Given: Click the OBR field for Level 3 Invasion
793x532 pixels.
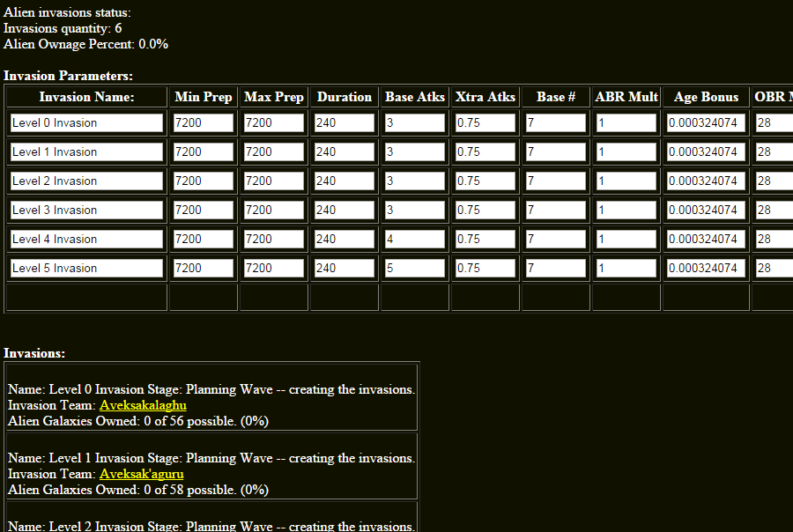Looking at the screenshot, I should (774, 211).
